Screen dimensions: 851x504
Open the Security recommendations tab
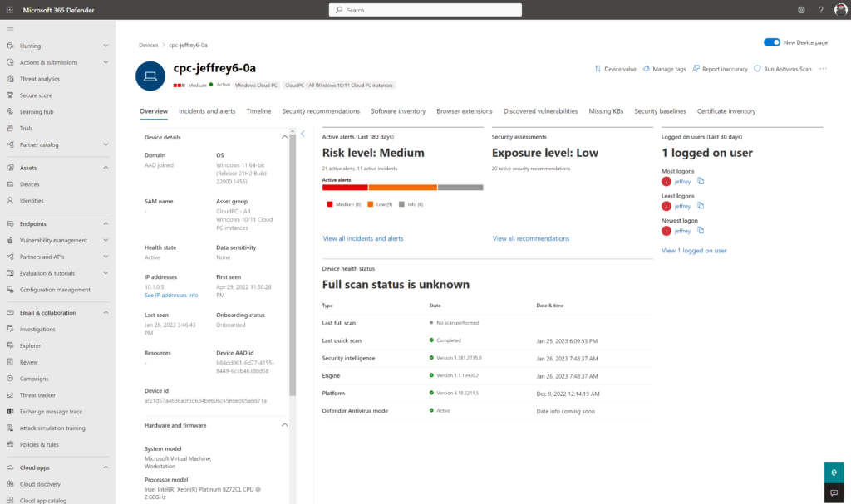pos(321,111)
